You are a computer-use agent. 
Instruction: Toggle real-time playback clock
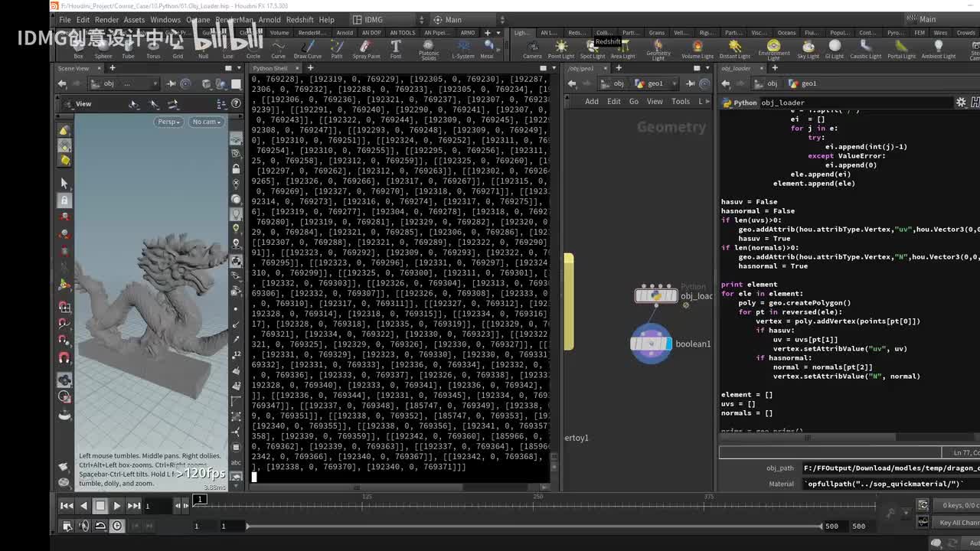pos(116,526)
